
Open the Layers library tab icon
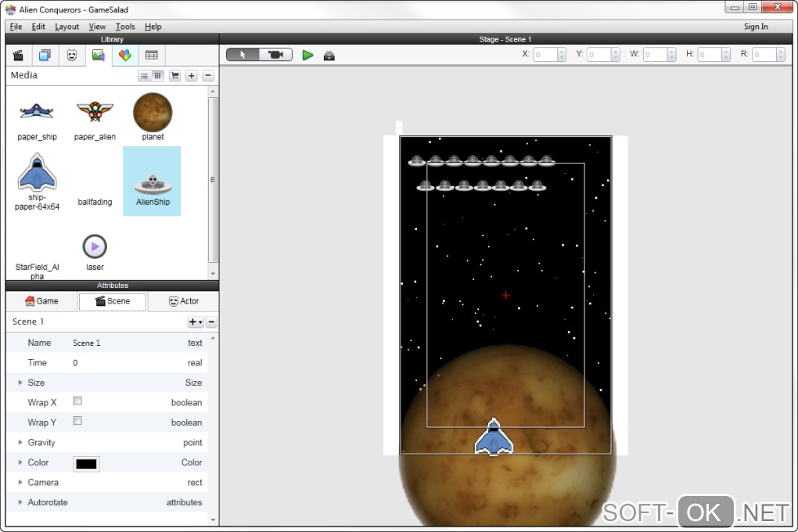(x=45, y=55)
